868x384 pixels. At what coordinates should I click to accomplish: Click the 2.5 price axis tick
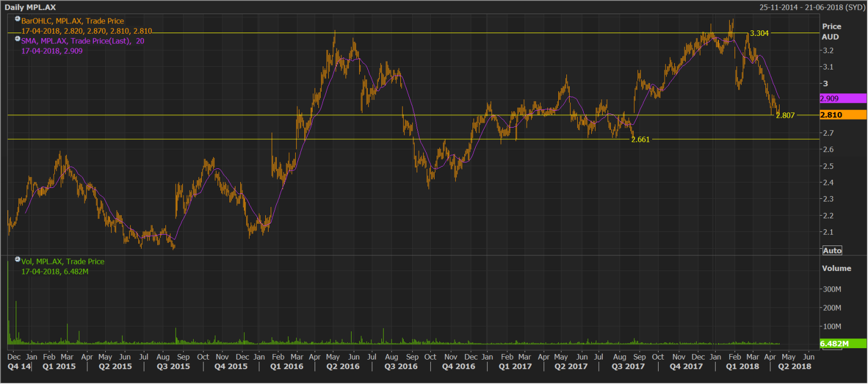click(x=828, y=166)
